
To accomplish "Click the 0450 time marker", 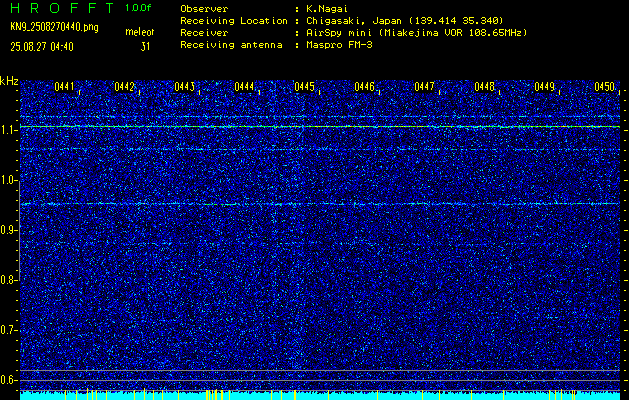I will 604,87.
